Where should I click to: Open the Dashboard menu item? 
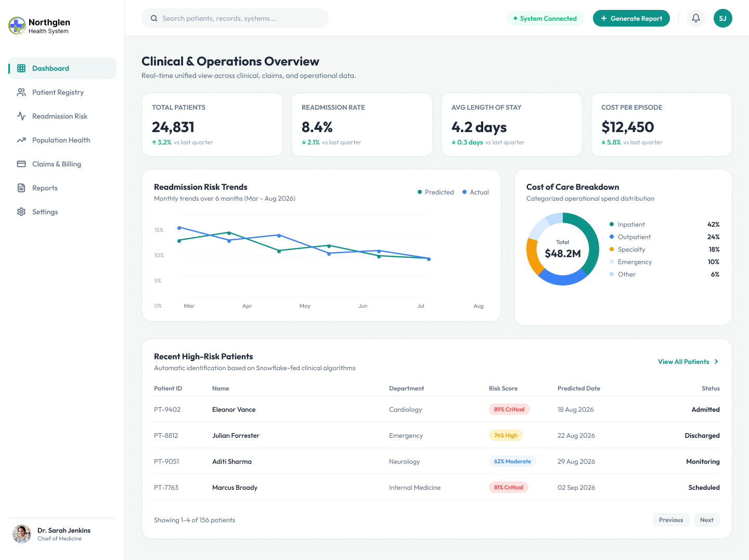62,68
